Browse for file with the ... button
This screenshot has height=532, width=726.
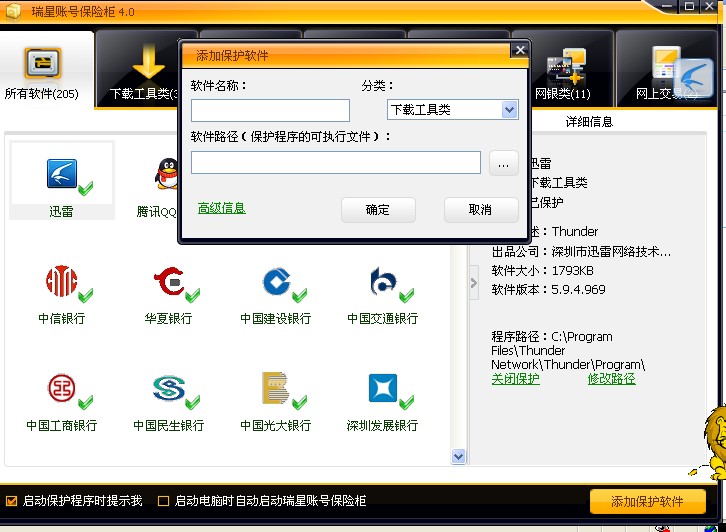[504, 163]
